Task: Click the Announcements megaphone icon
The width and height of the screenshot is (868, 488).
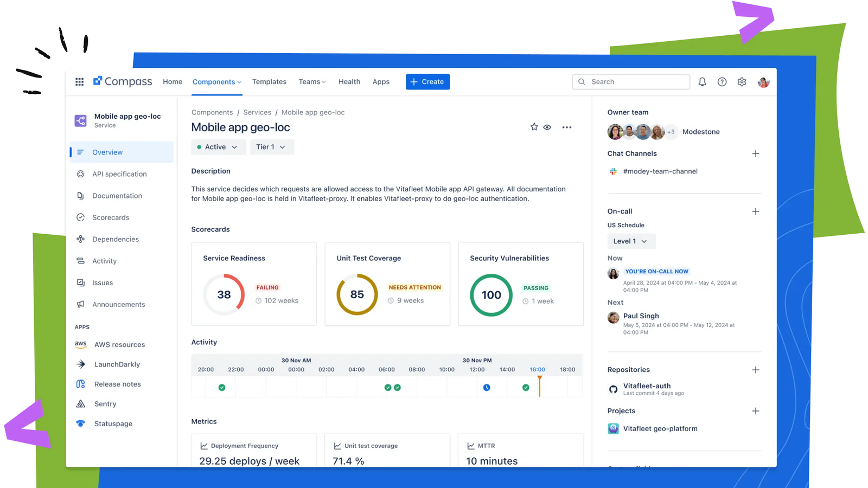Action: tap(80, 304)
